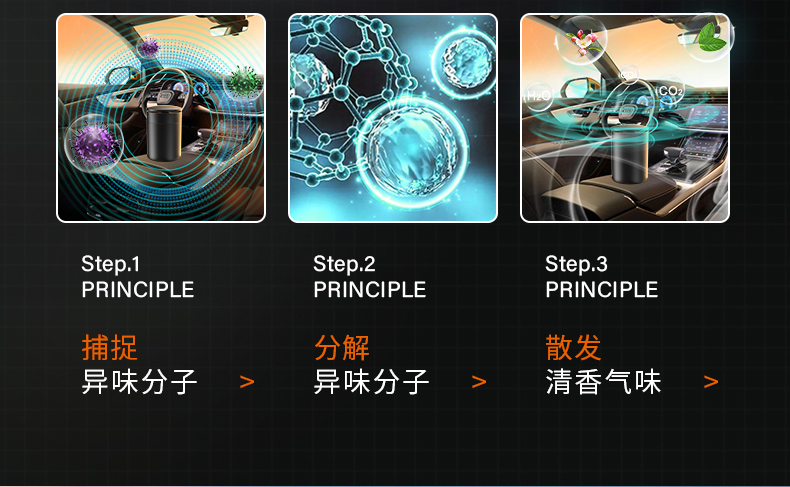Viewport: 790px width, 487px height.
Task: Click the orange 分解 heading
Action: click(342, 347)
